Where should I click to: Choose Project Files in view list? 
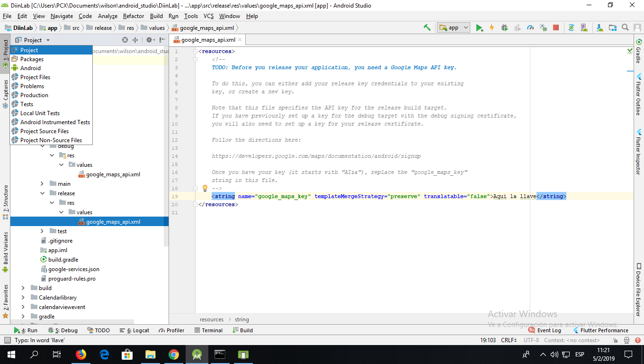pos(51,77)
